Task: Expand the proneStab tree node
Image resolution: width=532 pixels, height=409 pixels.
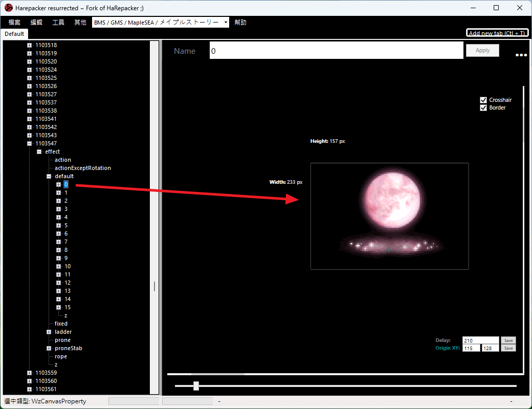Action: [x=49, y=348]
